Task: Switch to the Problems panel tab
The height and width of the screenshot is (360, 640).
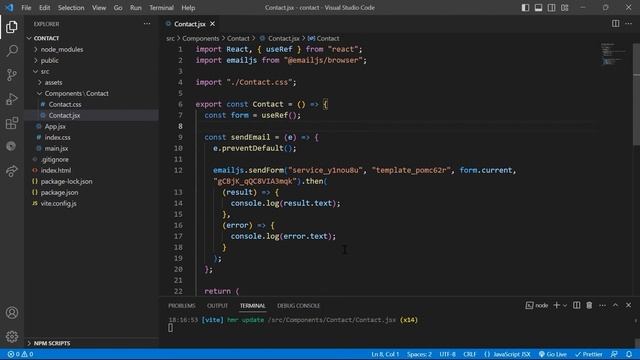Action: pyautogui.click(x=182, y=306)
